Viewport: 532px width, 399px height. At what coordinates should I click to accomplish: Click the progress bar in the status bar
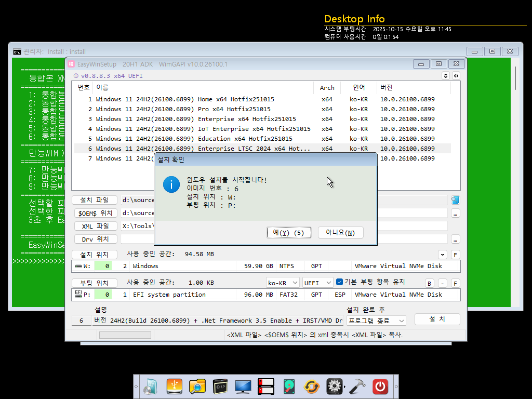(x=125, y=335)
